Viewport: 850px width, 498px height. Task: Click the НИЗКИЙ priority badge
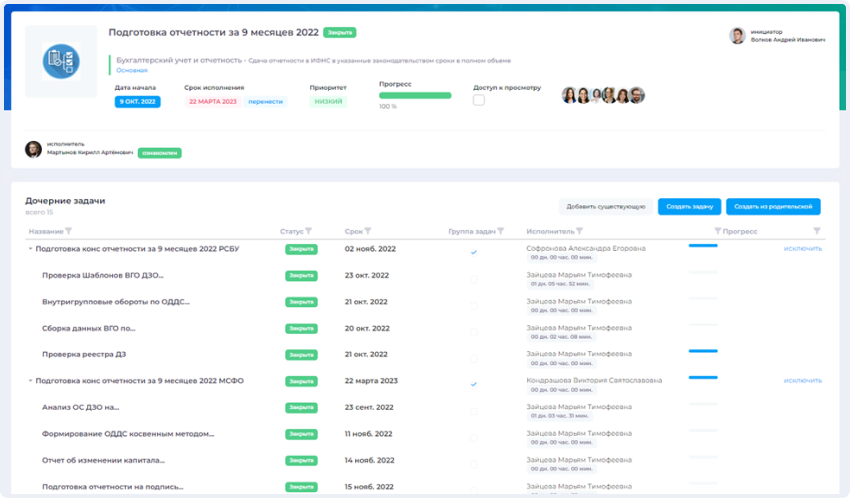328,101
